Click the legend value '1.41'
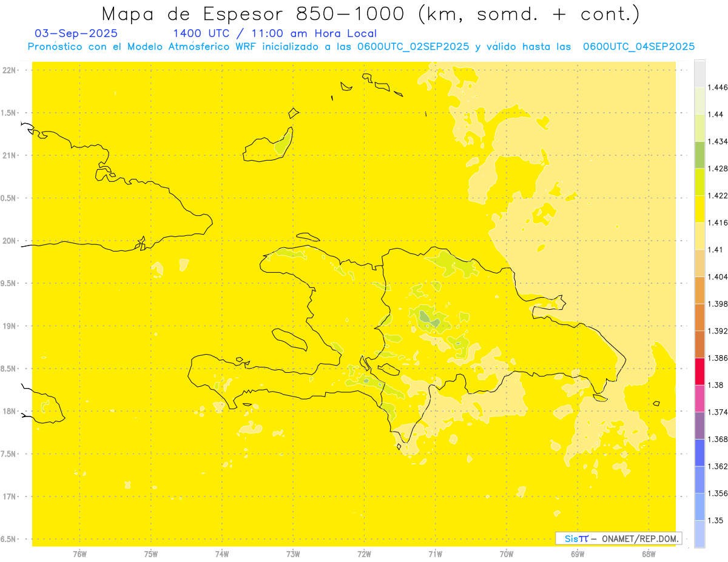728x562 pixels. (716, 250)
